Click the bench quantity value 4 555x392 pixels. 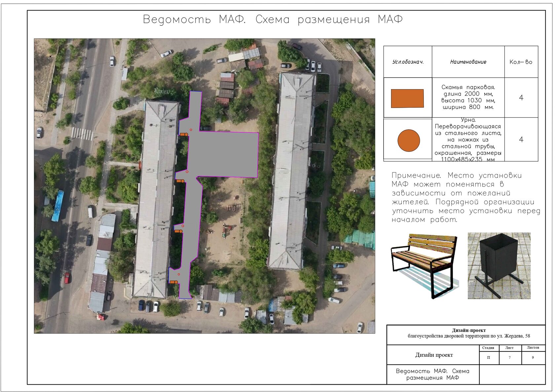(521, 97)
